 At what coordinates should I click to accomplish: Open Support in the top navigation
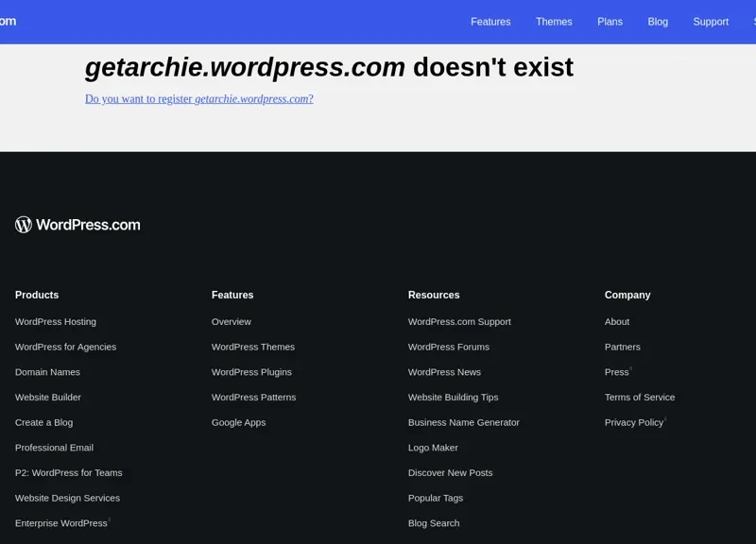tap(711, 22)
